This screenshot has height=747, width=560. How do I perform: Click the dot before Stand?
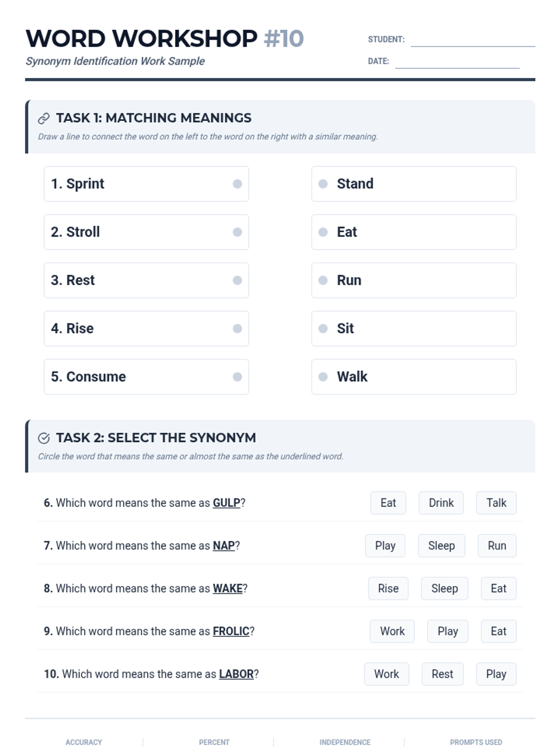click(x=323, y=184)
